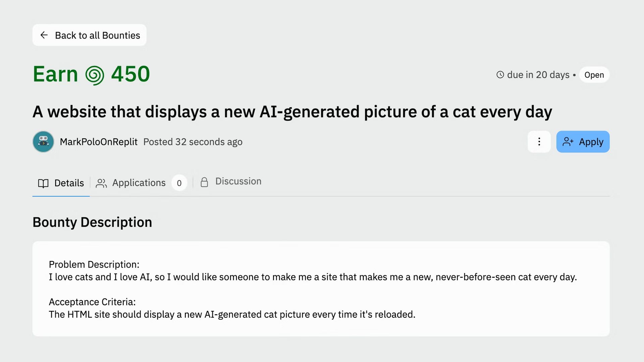Click the bounty title about AI cat pictures
The width and height of the screenshot is (644, 362).
[292, 112]
